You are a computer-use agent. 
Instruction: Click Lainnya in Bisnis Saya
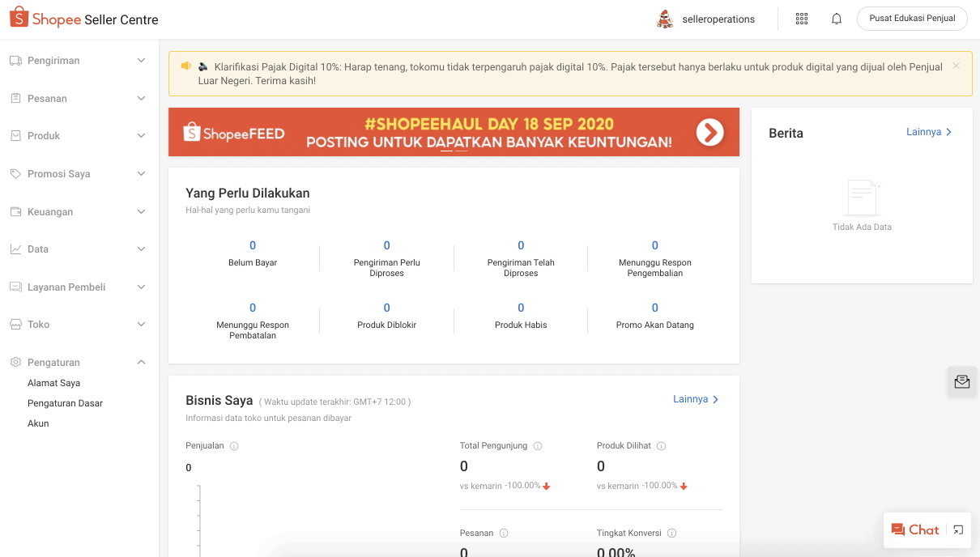(x=696, y=399)
